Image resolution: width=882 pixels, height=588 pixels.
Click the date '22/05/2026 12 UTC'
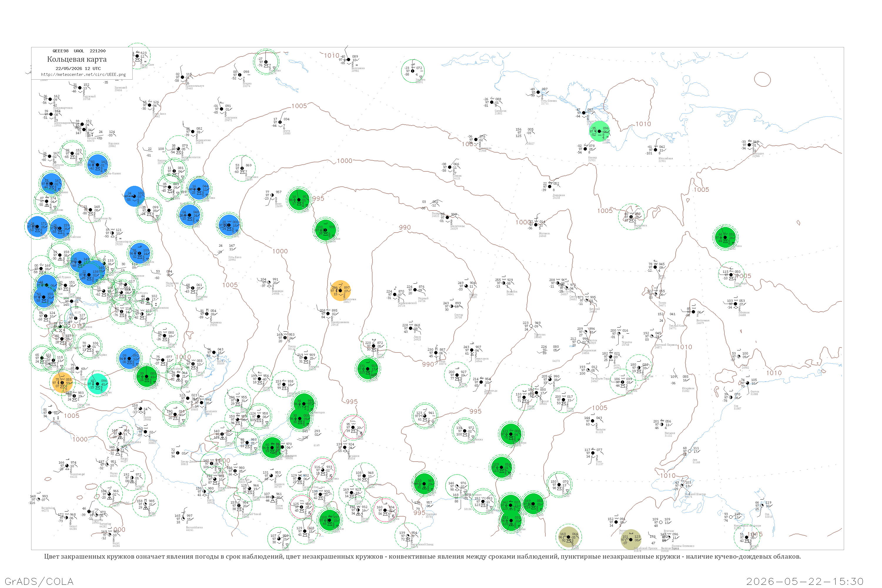click(x=78, y=69)
